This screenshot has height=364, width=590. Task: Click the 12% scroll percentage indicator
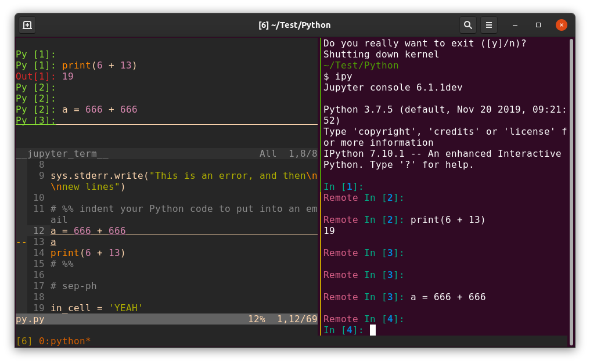[x=257, y=318]
